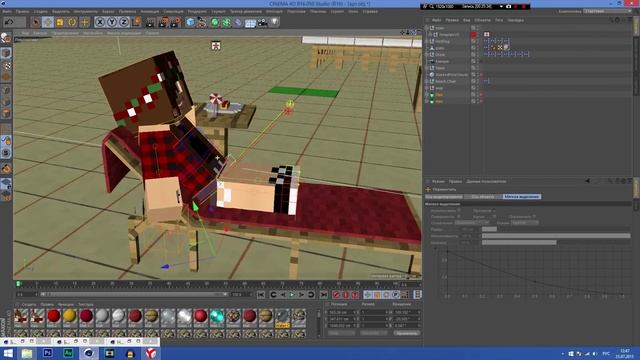The width and height of the screenshot is (640, 360).
Task: Open Текстура menu in Material Manager
Action: 85,304
